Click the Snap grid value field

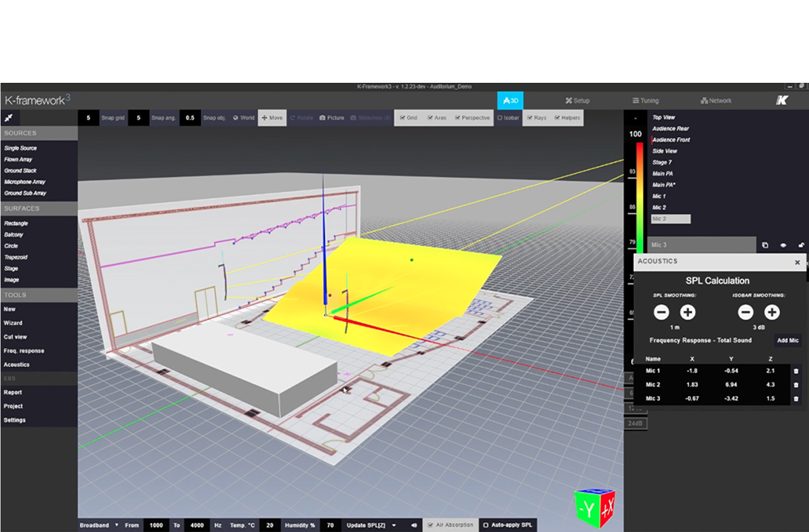tap(88, 118)
